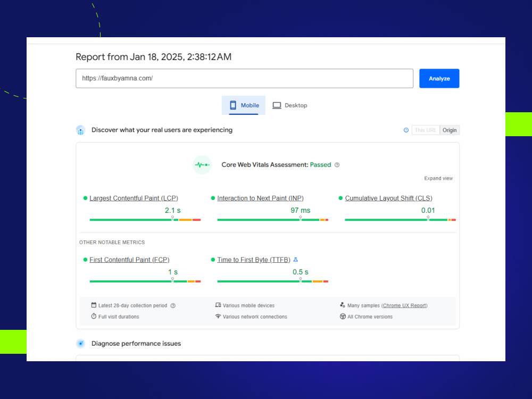Click the INP distribution bar
The height and width of the screenshot is (399, 532).
pyautogui.click(x=273, y=220)
